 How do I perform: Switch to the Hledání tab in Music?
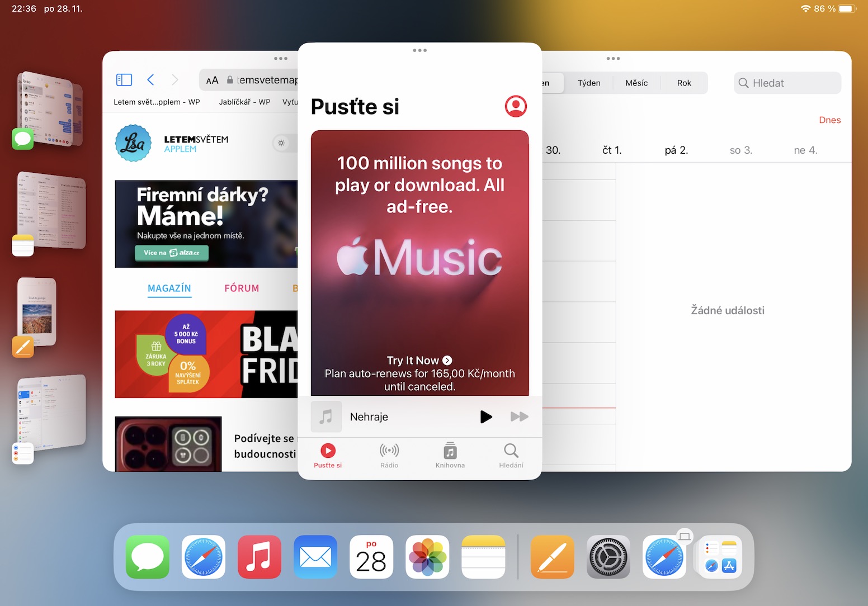pos(511,456)
